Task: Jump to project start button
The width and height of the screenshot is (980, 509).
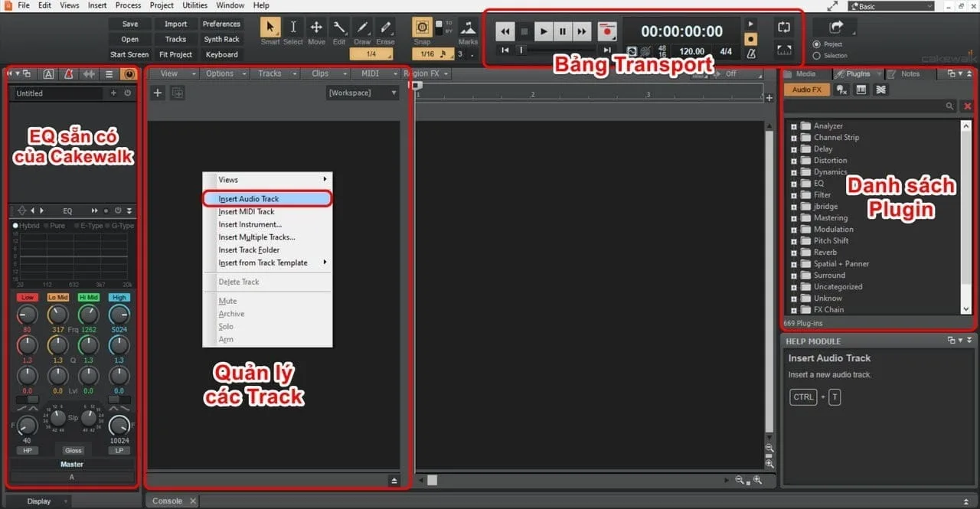Action: tap(505, 50)
